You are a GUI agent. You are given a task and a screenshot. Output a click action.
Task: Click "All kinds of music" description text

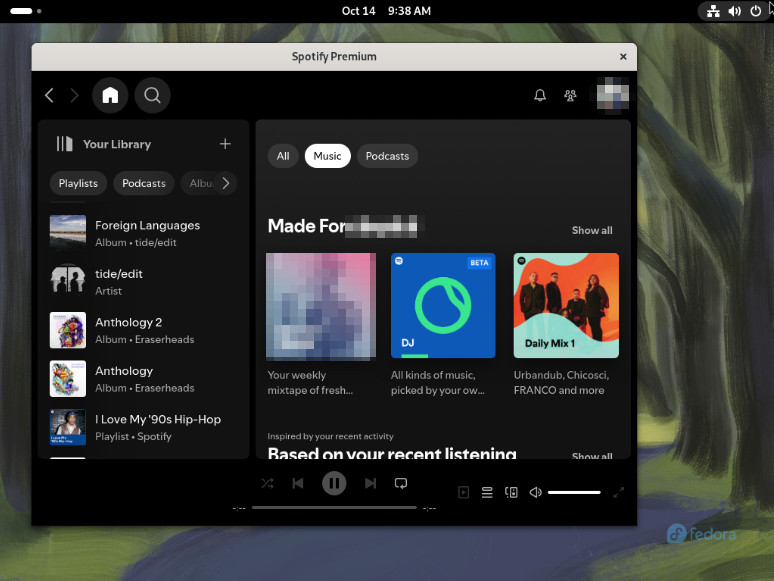[x=438, y=383]
